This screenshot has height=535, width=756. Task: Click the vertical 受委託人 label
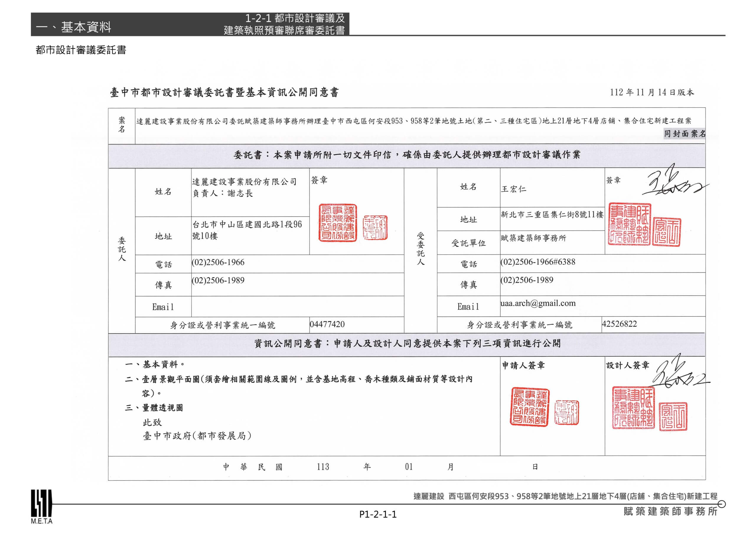point(421,249)
